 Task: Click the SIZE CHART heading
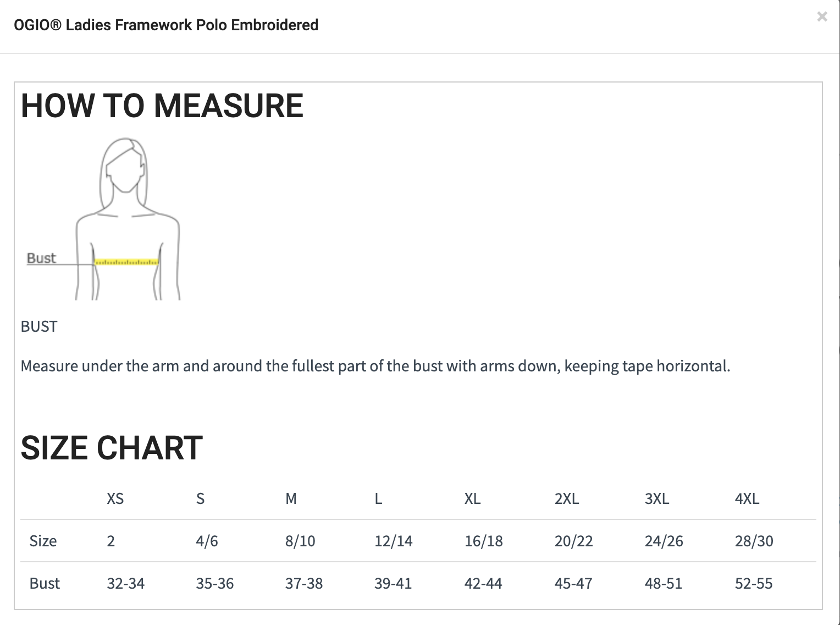coord(112,448)
